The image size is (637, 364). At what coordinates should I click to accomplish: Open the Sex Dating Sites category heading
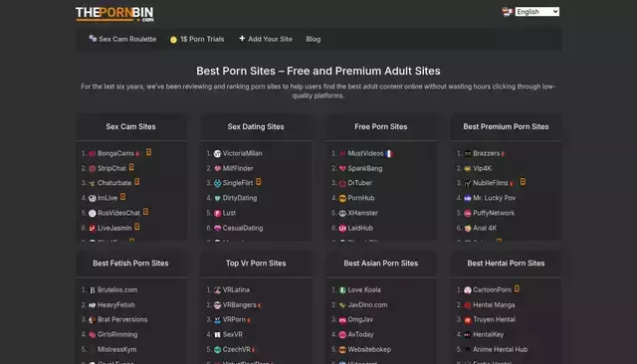[256, 126]
